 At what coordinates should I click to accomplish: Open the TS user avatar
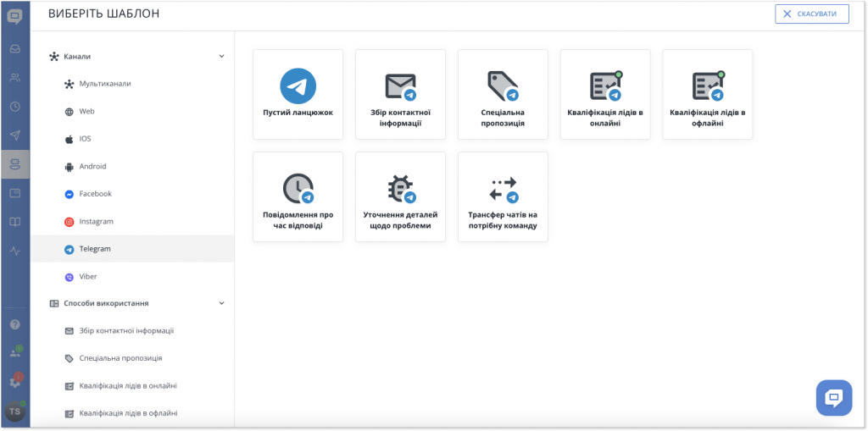(15, 412)
